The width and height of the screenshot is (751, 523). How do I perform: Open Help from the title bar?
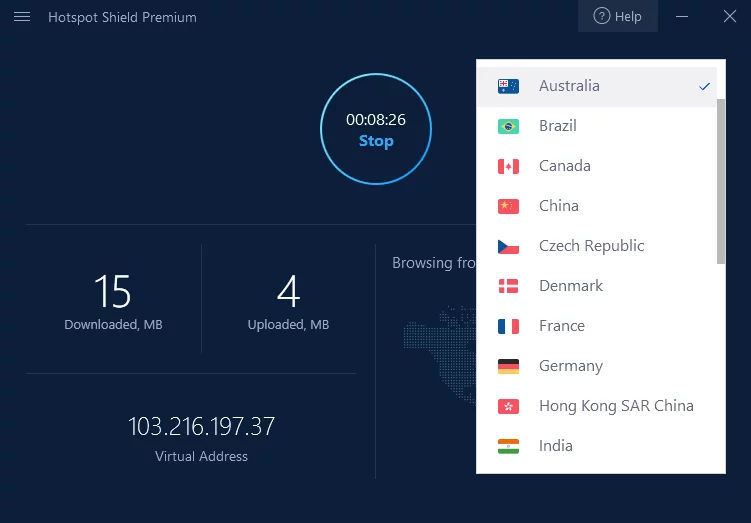(x=617, y=16)
